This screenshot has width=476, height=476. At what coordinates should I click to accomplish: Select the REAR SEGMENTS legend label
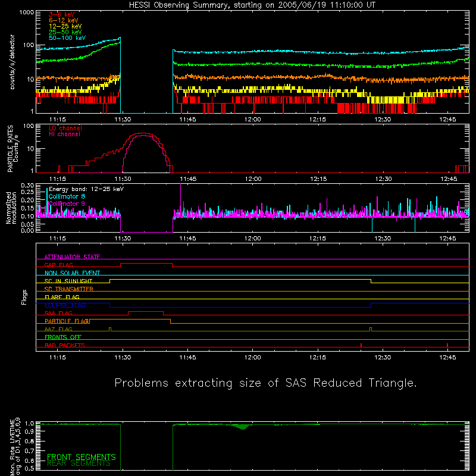pos(79,464)
